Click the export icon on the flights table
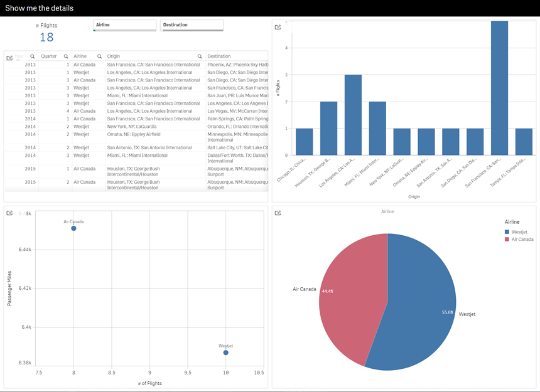The image size is (540, 392). (x=9, y=56)
